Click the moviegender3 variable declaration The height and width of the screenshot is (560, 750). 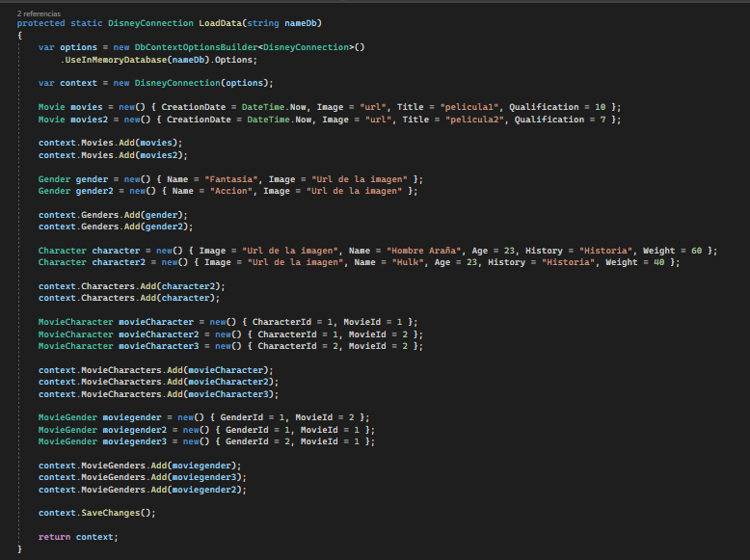click(134, 441)
